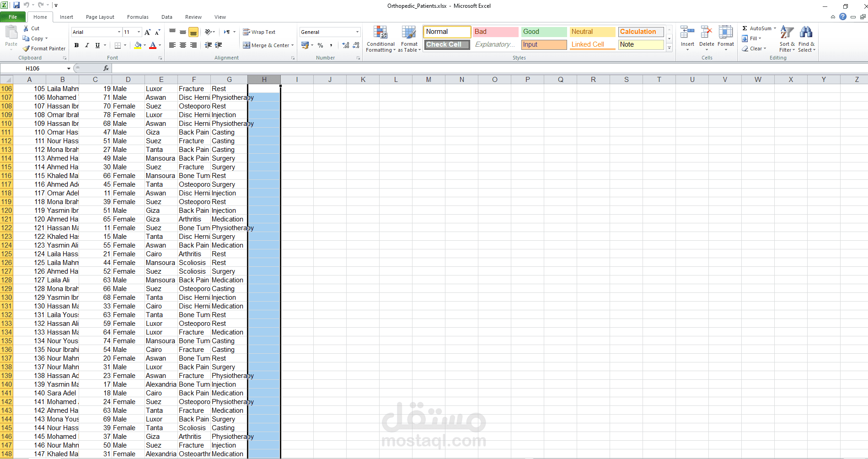Screen dimensions: 868x459
Task: Click the fill color paint bucket
Action: click(138, 45)
